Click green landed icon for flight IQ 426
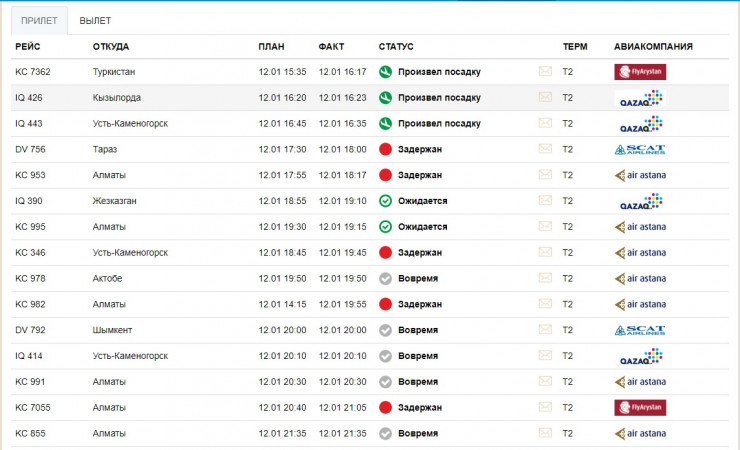Image resolution: width=740 pixels, height=450 pixels. 385,98
